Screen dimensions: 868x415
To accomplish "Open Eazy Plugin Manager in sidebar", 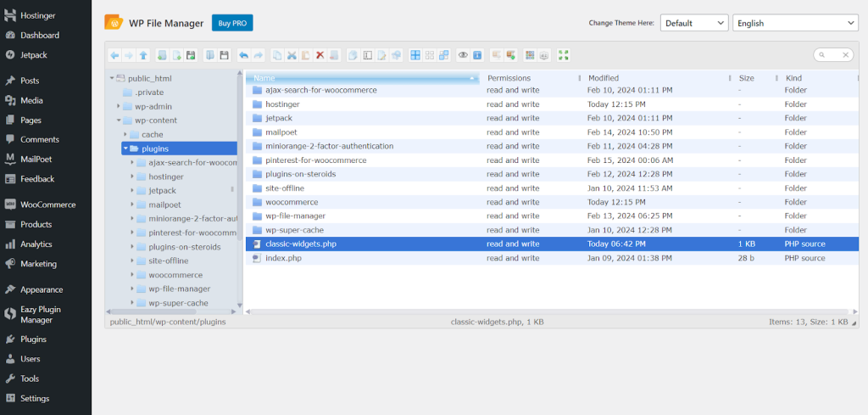I will coord(46,315).
